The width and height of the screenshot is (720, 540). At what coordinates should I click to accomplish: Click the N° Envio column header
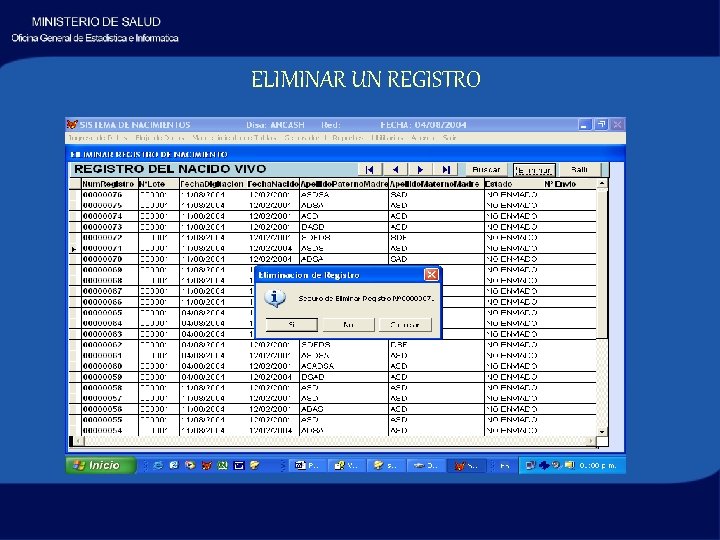[x=570, y=184]
